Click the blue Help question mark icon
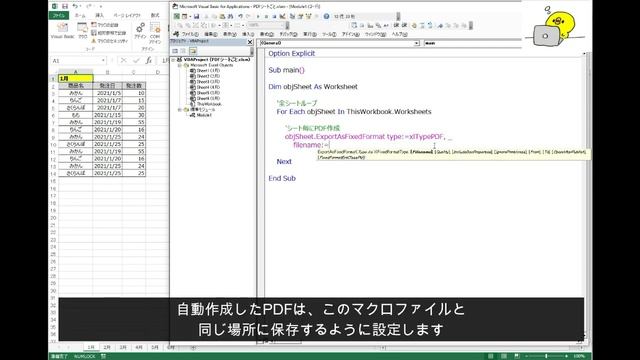The width and height of the screenshot is (640, 360). 326,16
